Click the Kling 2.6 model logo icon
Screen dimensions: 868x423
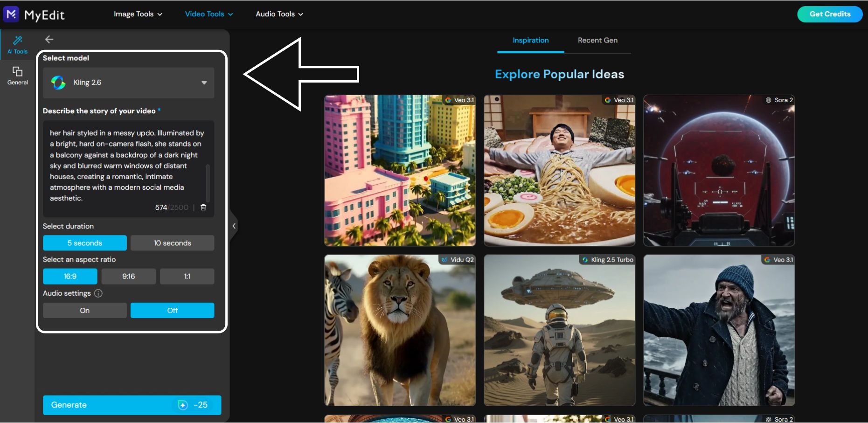(58, 83)
